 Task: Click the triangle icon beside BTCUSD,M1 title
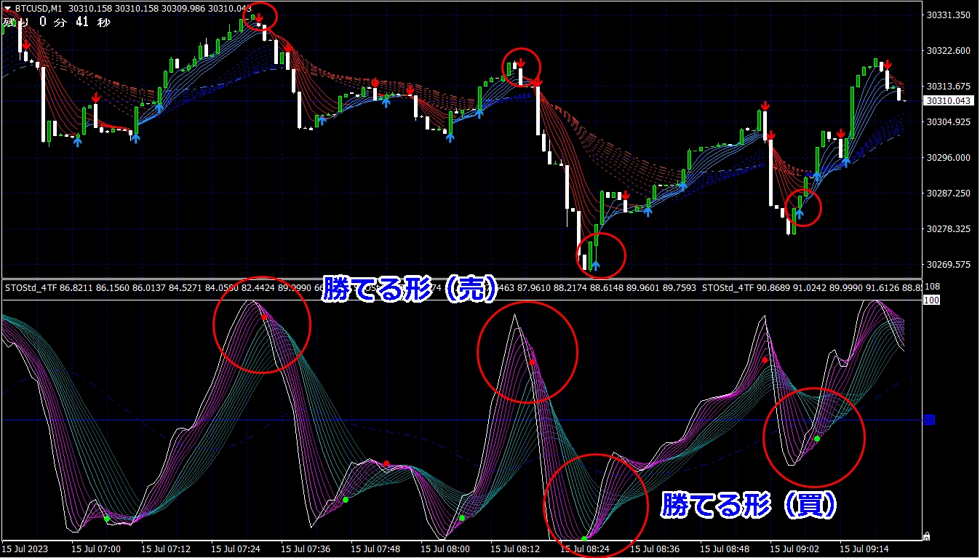7,8
